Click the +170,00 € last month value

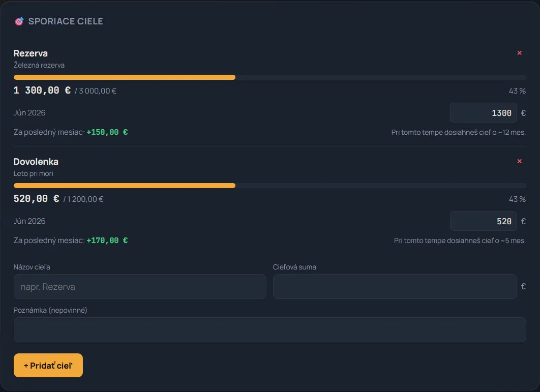tap(107, 240)
